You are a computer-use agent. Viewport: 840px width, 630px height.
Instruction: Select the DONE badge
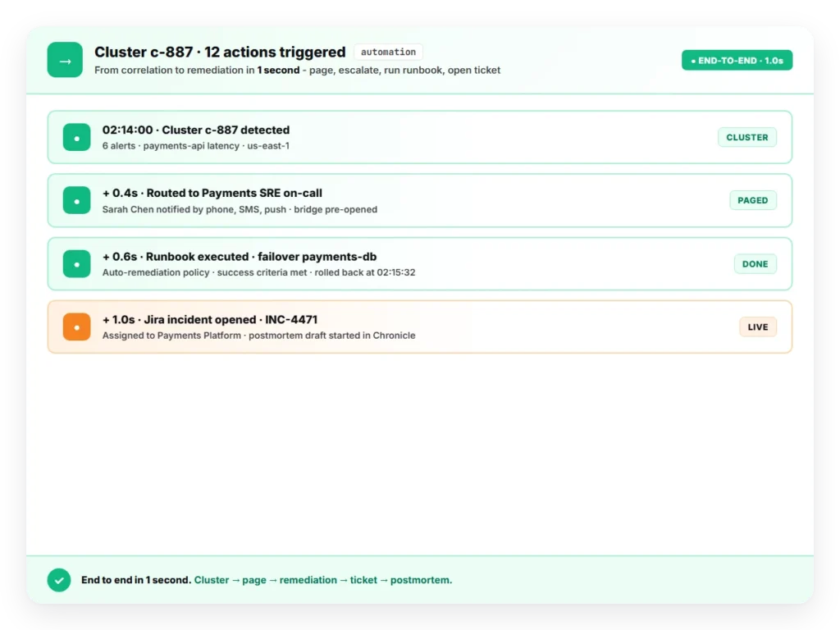click(755, 263)
